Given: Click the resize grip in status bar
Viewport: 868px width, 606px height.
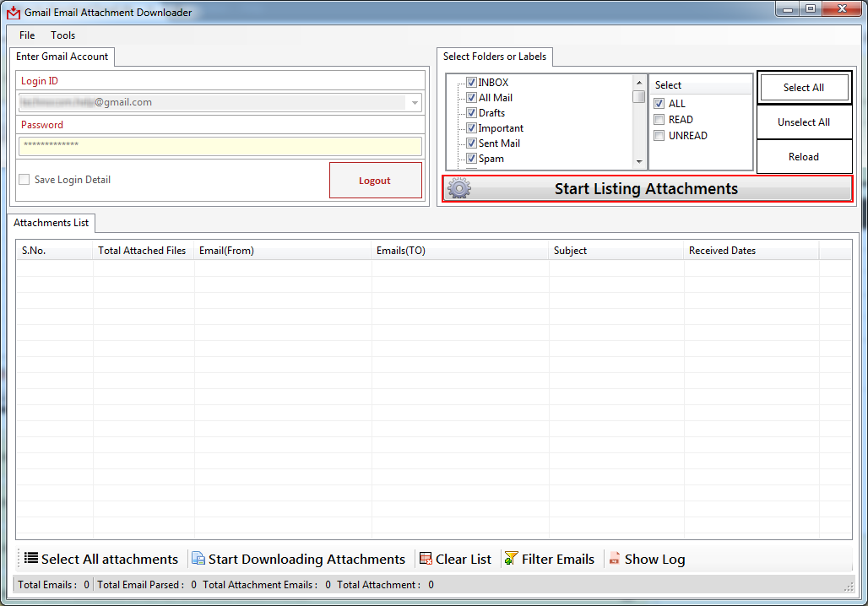Looking at the screenshot, I should point(848,587).
